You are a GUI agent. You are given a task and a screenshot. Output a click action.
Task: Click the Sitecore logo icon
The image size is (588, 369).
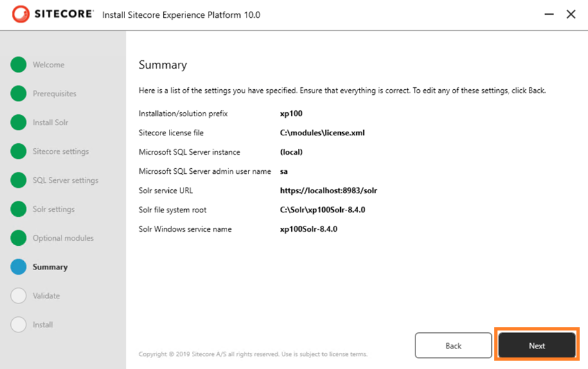tap(21, 14)
